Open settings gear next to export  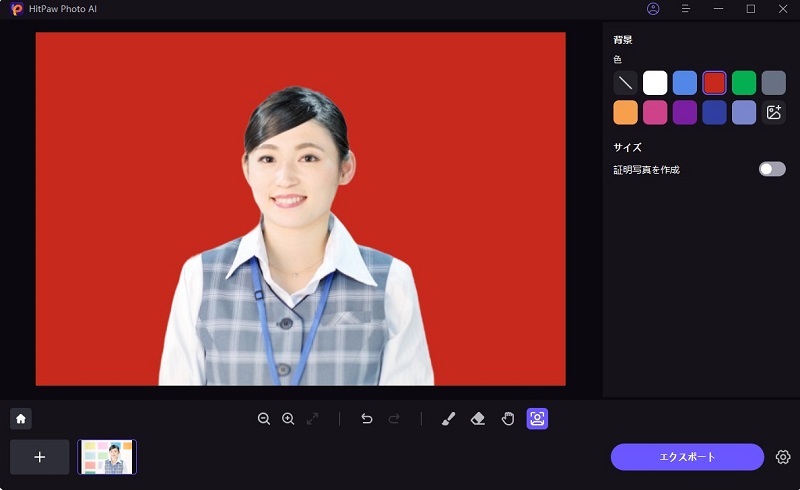click(x=783, y=457)
